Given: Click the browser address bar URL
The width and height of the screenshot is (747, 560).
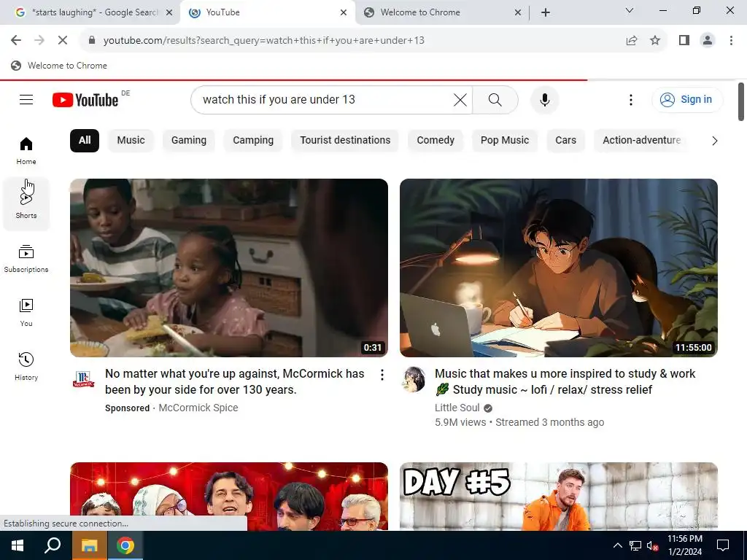Looking at the screenshot, I should [x=263, y=41].
